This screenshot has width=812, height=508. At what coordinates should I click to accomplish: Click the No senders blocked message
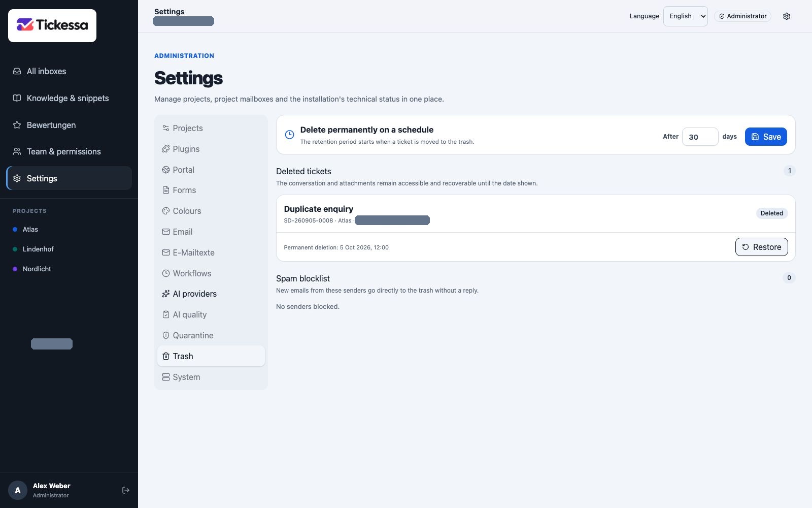(308, 306)
